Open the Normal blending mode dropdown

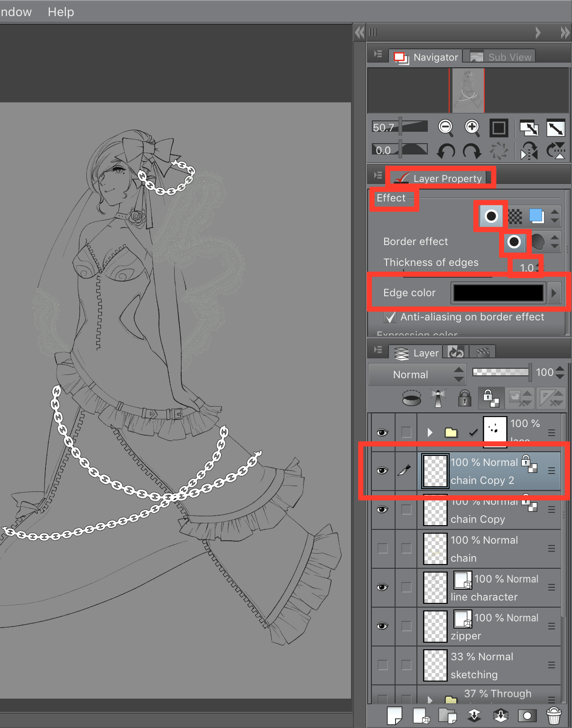tap(417, 374)
